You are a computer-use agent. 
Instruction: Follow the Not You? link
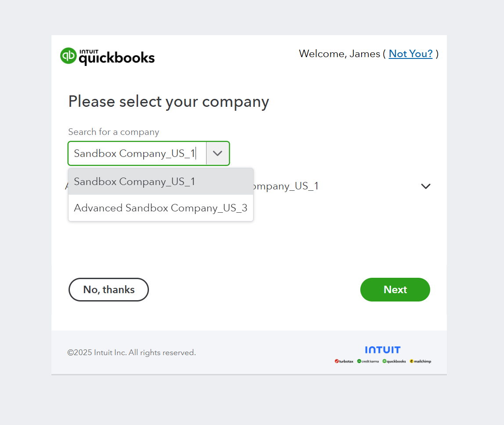pos(410,54)
